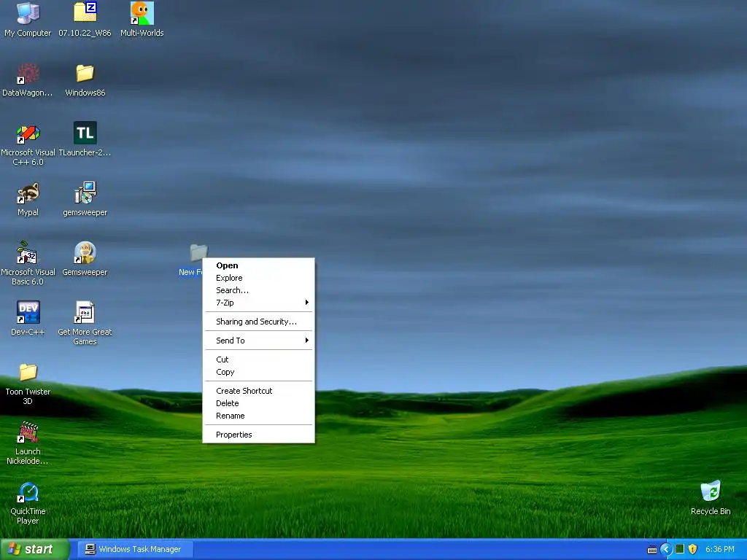Choose Sharing and Security... menu entry
747x560 pixels.
pyautogui.click(x=259, y=322)
